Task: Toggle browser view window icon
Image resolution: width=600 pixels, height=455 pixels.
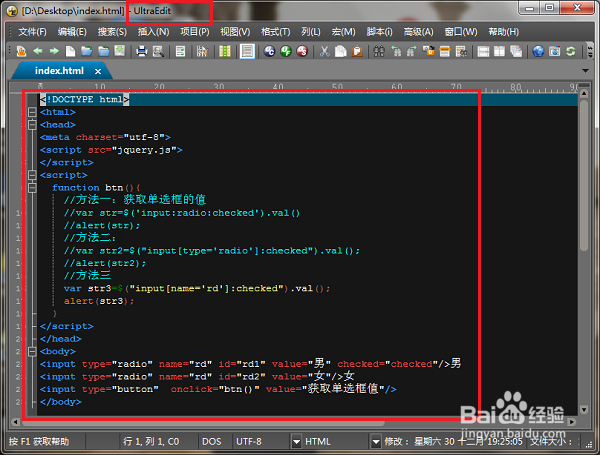Action: 554,51
